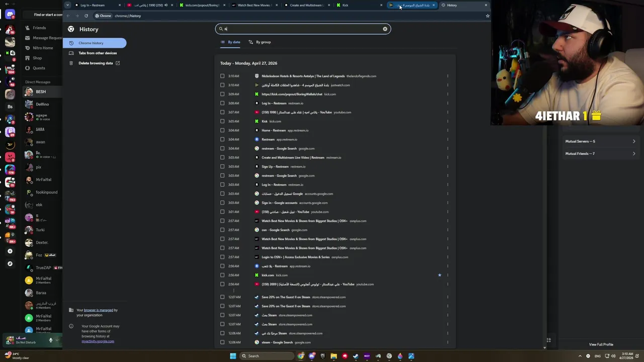The height and width of the screenshot is (362, 644).
Task: Check the Nickelodeon Hotels & Resorts entry checkbox
Action: coord(222,76)
